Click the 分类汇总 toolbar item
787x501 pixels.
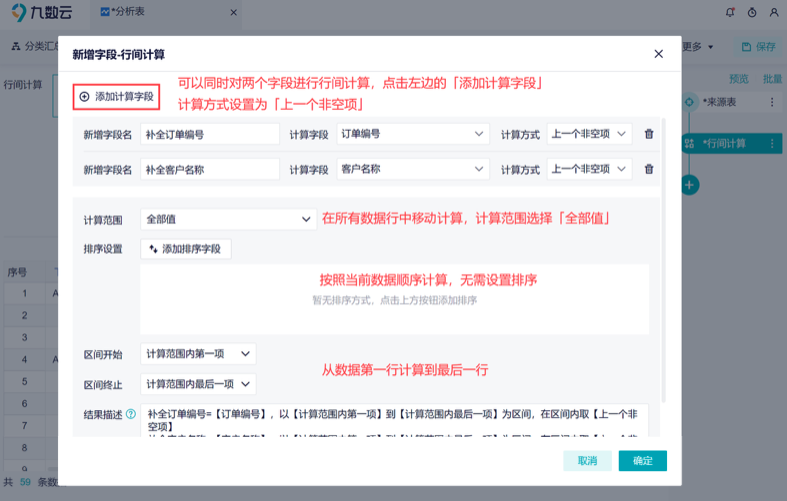(x=34, y=47)
